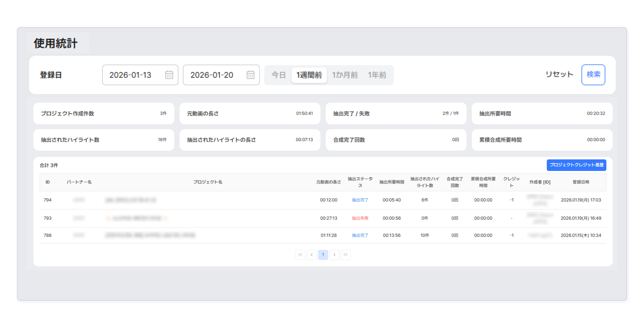The width and height of the screenshot is (644, 328).
Task: Jump to last page arrow
Action: 346,254
